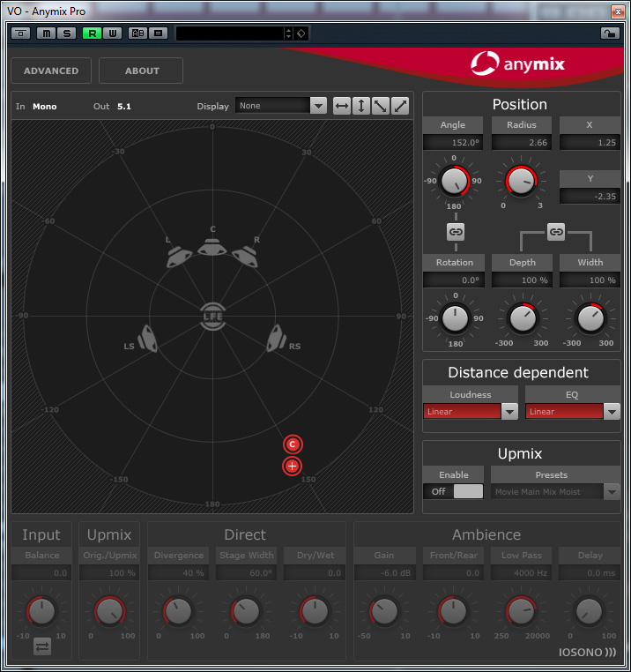Click the Mute M button in toolbar
631x672 pixels.
click(x=46, y=34)
